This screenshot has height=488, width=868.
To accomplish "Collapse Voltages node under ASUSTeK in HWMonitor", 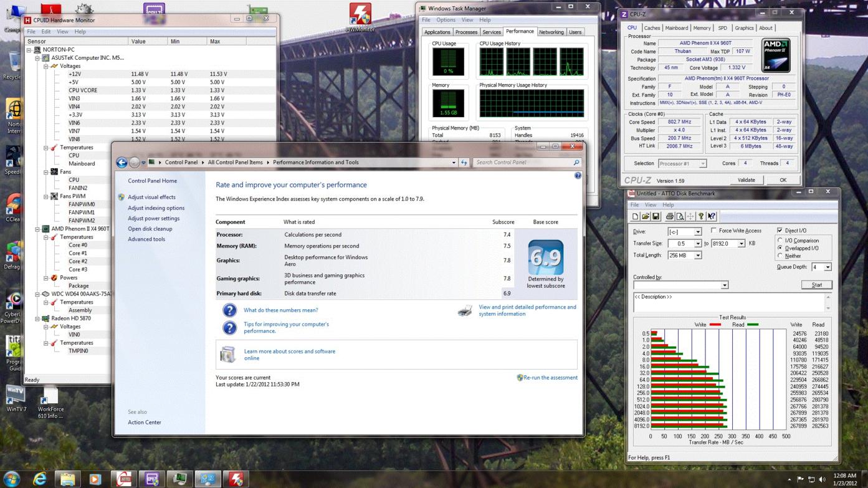I will (x=45, y=66).
